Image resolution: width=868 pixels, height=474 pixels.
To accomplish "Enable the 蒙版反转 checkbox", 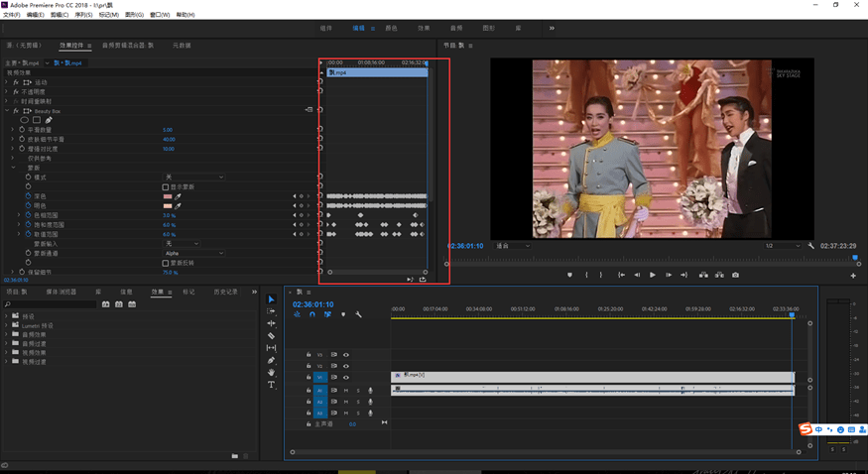I will (166, 263).
